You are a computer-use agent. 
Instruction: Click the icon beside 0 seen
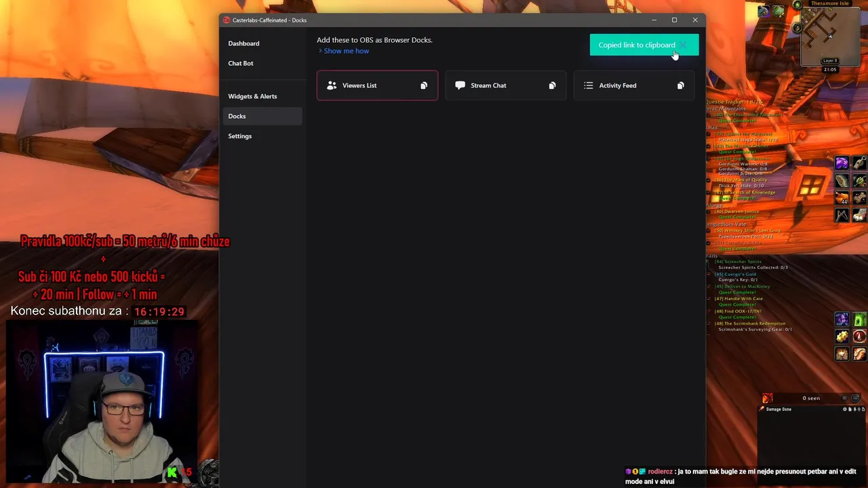click(x=767, y=399)
